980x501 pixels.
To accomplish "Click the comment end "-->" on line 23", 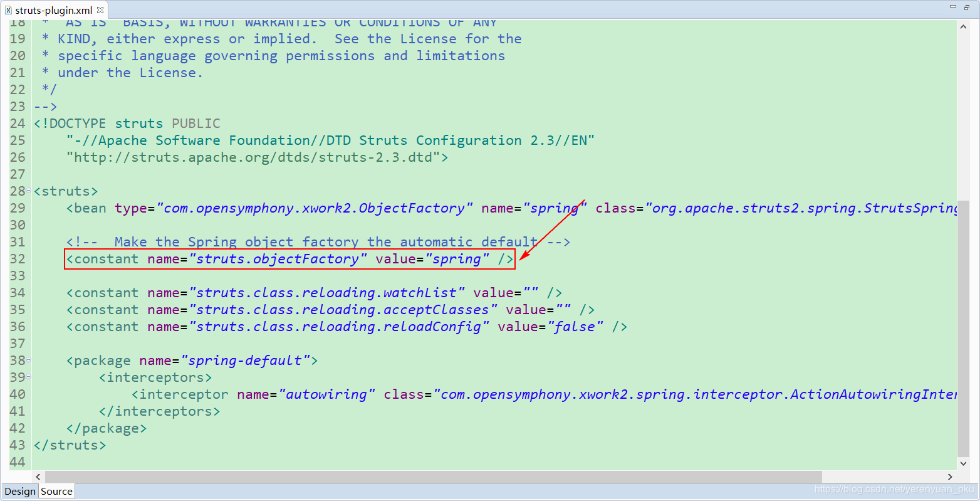I will coord(46,107).
